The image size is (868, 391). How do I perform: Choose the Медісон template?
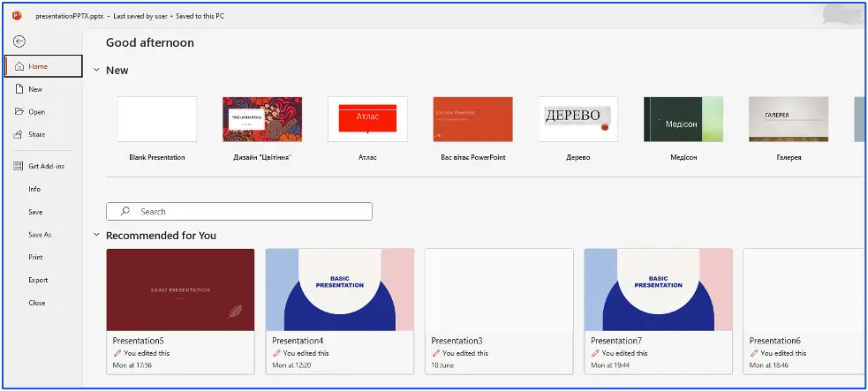(x=683, y=119)
